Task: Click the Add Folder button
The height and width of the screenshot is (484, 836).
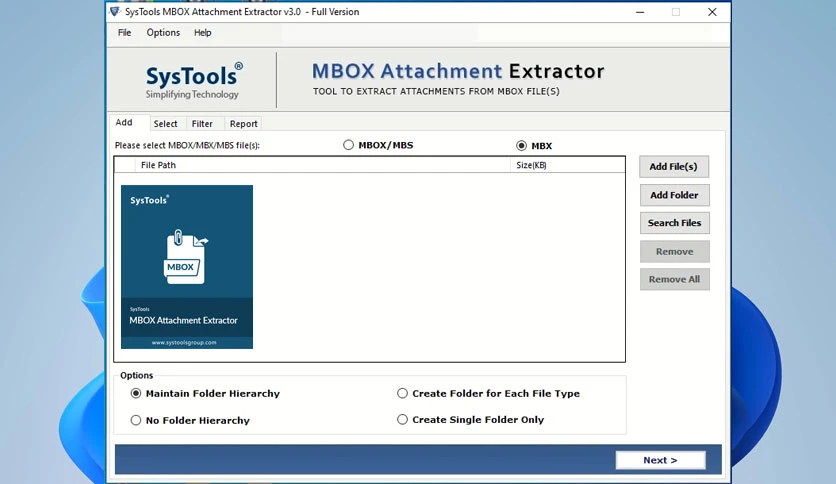Action: 674,195
